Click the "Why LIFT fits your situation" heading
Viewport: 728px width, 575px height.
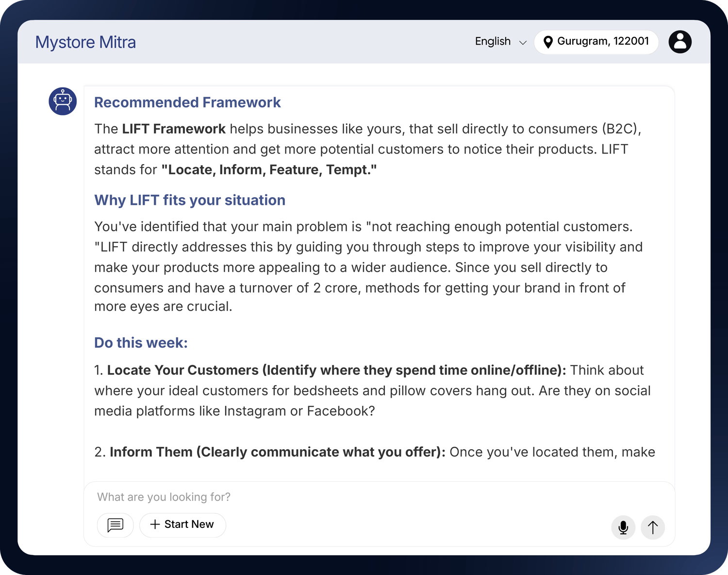coord(190,200)
